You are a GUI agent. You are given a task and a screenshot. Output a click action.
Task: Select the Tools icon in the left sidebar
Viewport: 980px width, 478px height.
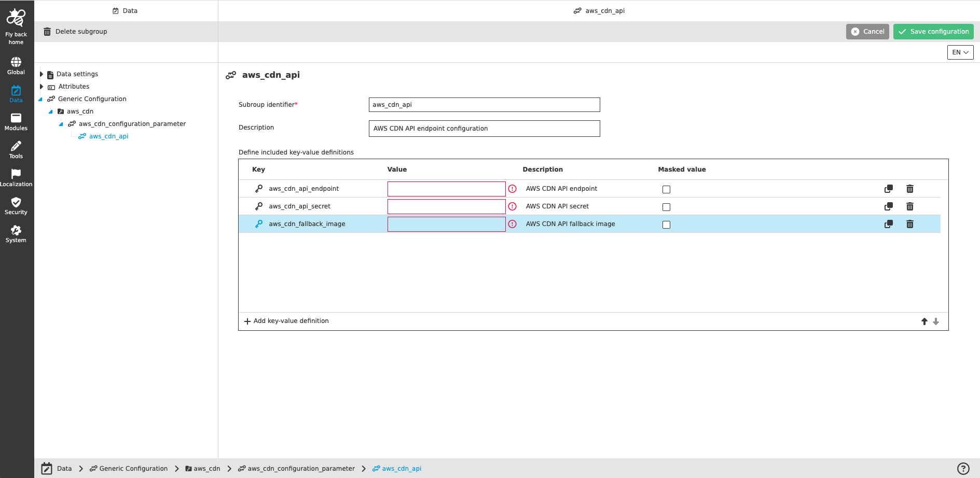tap(16, 149)
